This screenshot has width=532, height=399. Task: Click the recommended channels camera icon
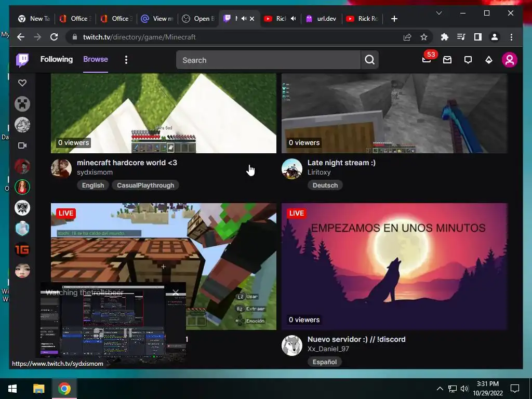(x=22, y=145)
